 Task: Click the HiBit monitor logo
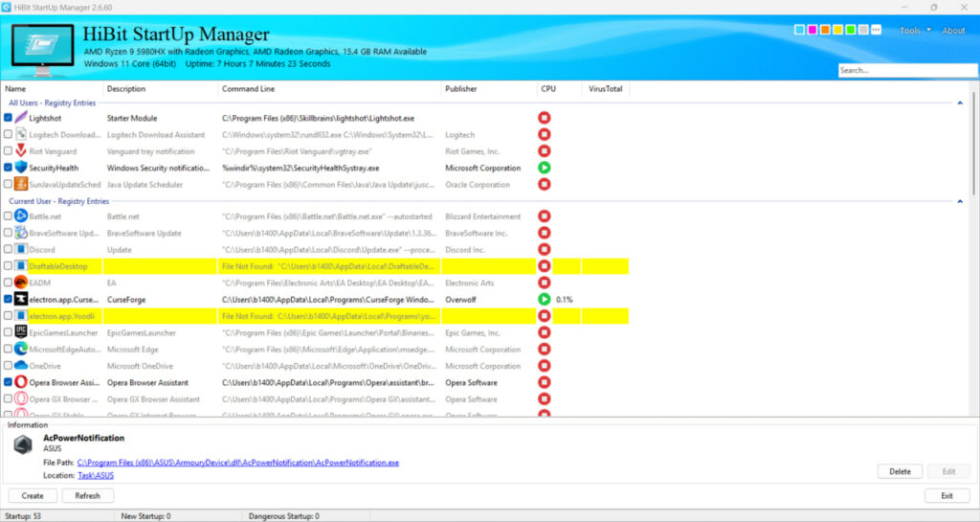coord(42,50)
